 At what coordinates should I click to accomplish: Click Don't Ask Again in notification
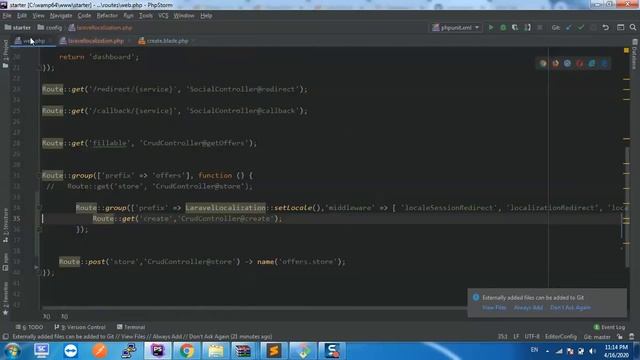point(570,307)
